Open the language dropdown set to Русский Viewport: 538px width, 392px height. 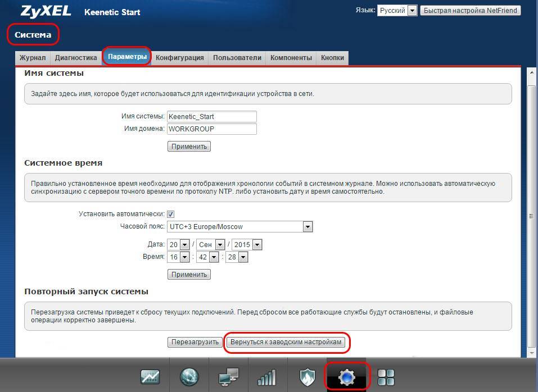pyautogui.click(x=412, y=11)
